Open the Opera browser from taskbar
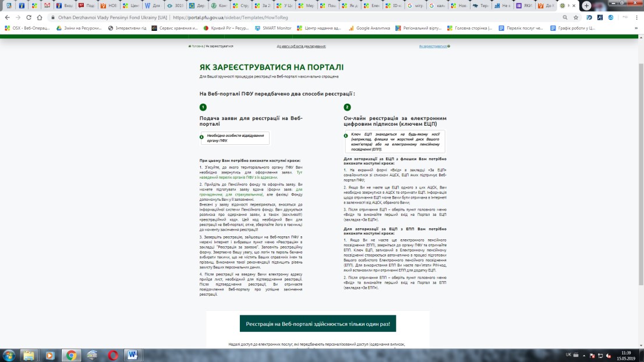The width and height of the screenshot is (644, 362). (x=113, y=355)
